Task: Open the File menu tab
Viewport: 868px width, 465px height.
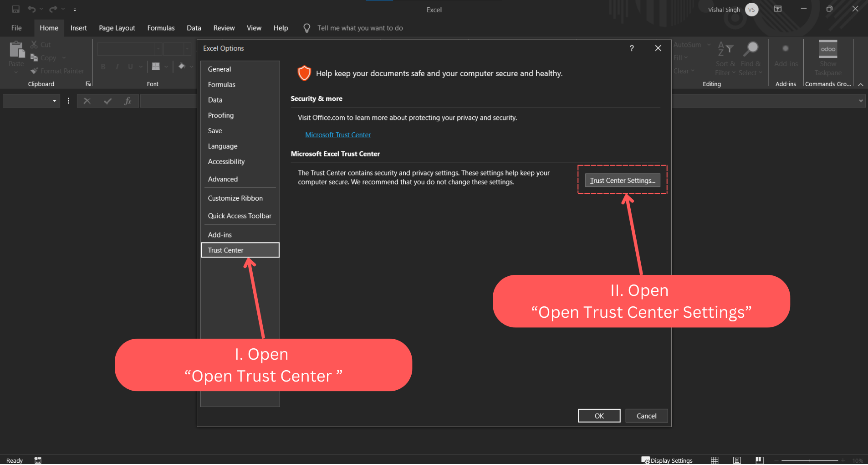Action: point(16,28)
